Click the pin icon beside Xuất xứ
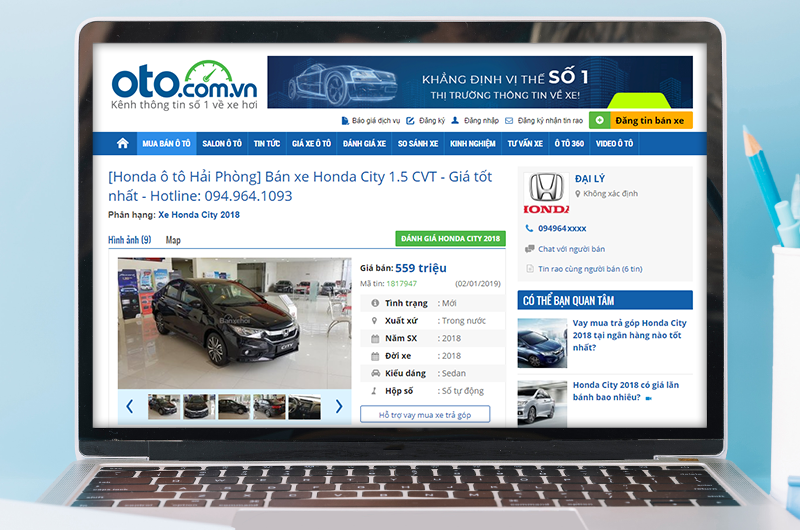Image resolution: width=800 pixels, height=530 pixels. pos(374,321)
